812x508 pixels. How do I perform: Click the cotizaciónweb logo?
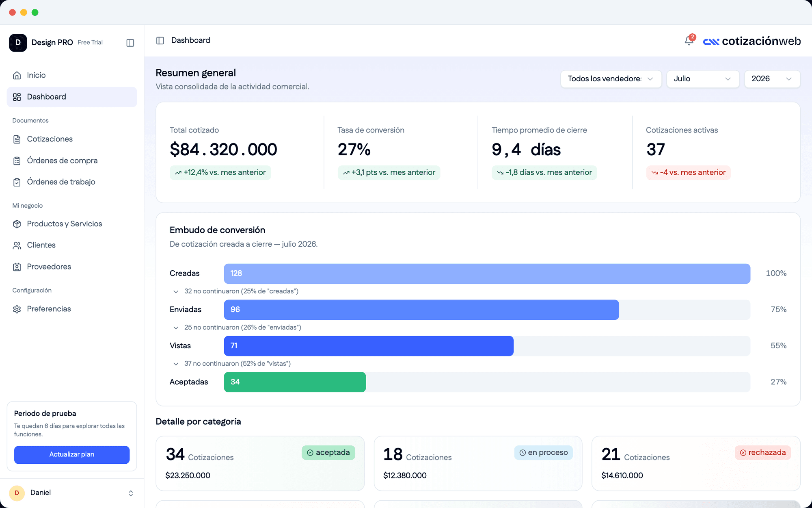click(x=752, y=41)
